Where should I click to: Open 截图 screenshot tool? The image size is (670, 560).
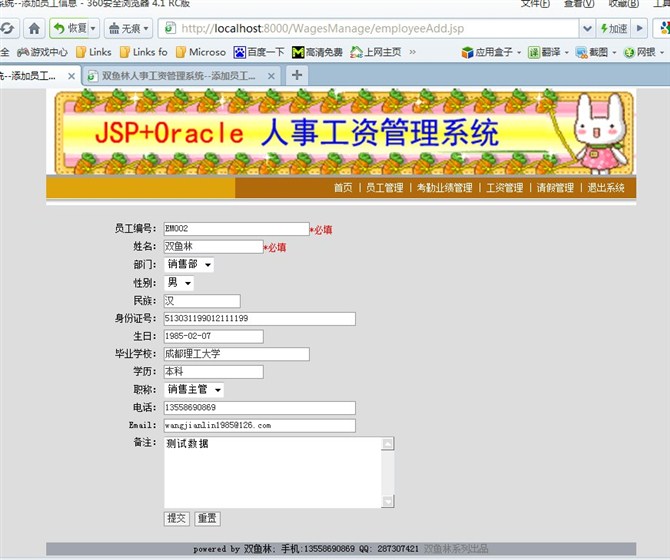click(x=596, y=52)
